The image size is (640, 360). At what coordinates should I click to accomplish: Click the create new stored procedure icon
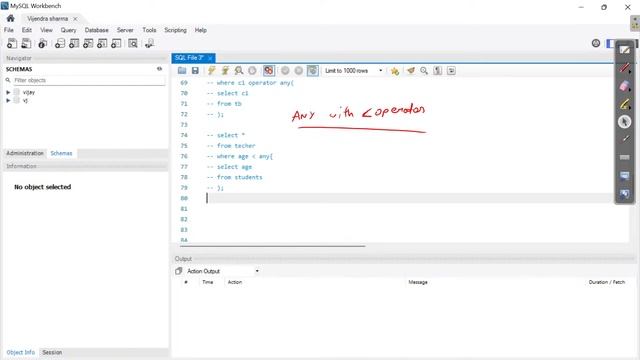102,43
